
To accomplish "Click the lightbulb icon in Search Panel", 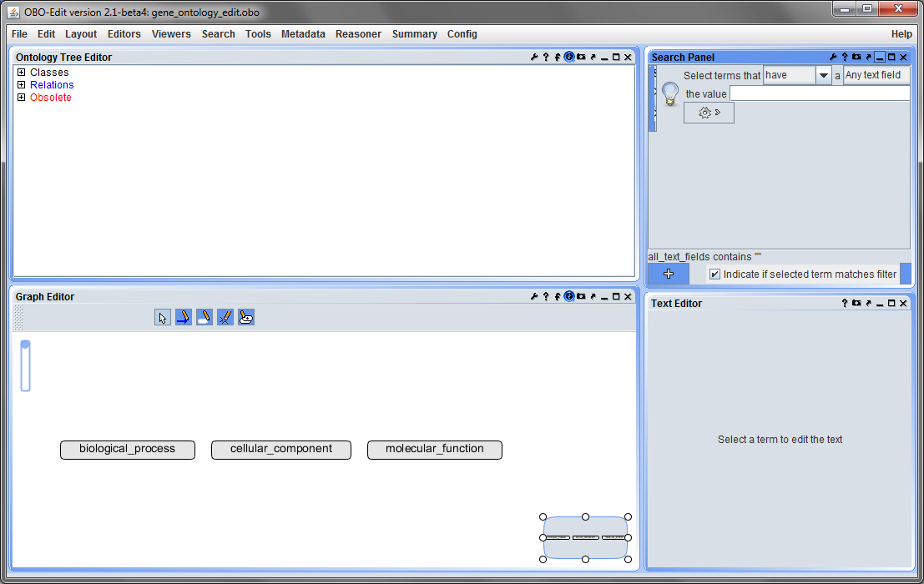I will [670, 94].
